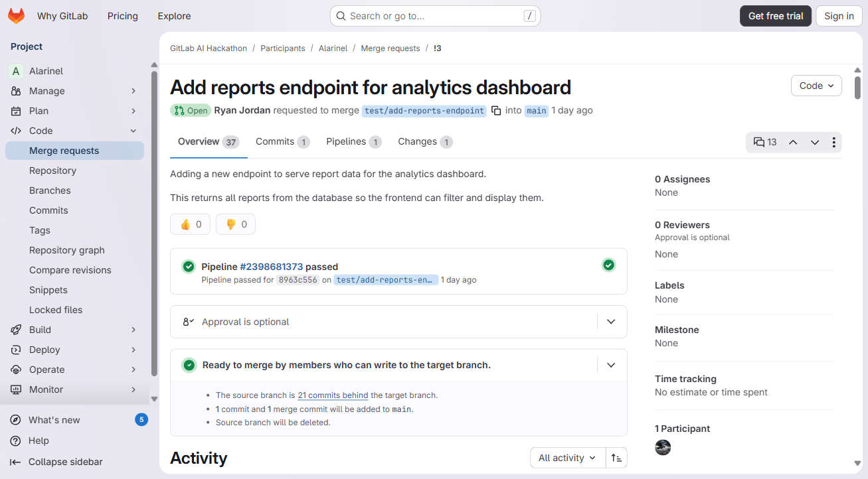Click the GitLab fox logo
Screen dimensions: 868x479
point(16,16)
